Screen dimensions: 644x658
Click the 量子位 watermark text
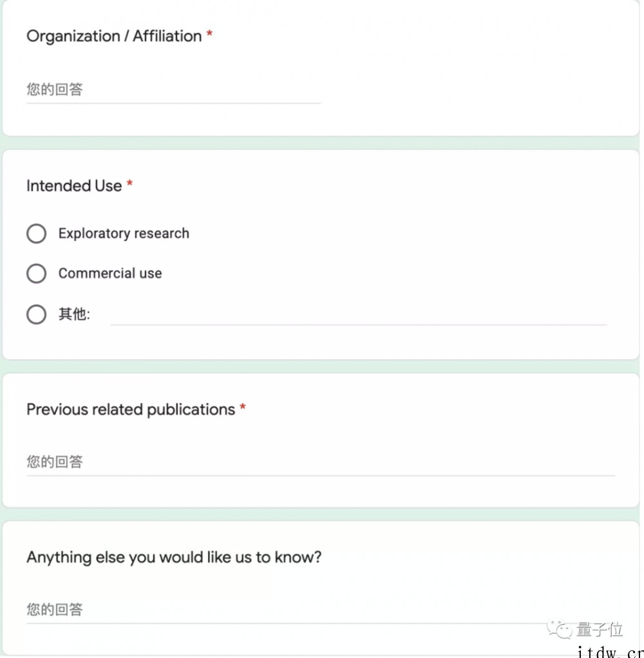point(600,630)
